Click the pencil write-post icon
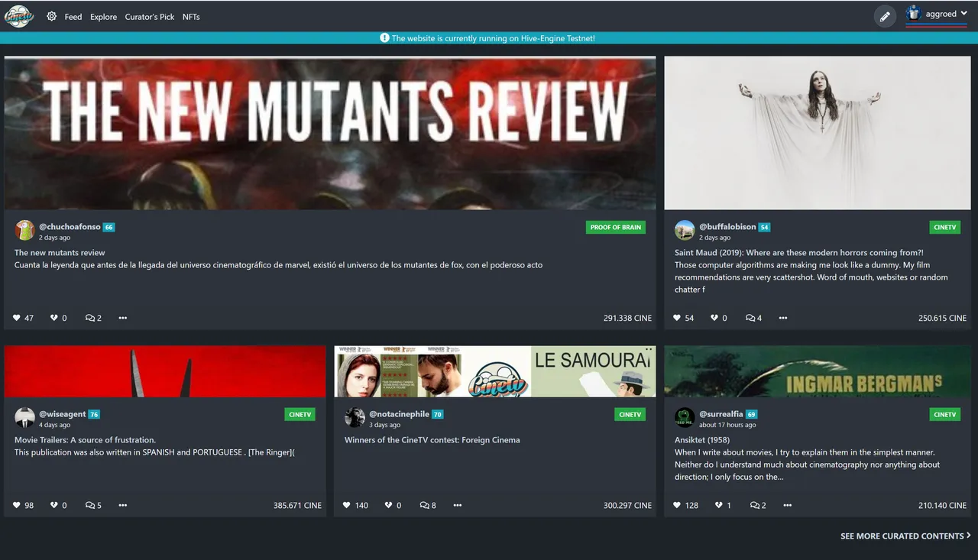 pyautogui.click(x=885, y=16)
